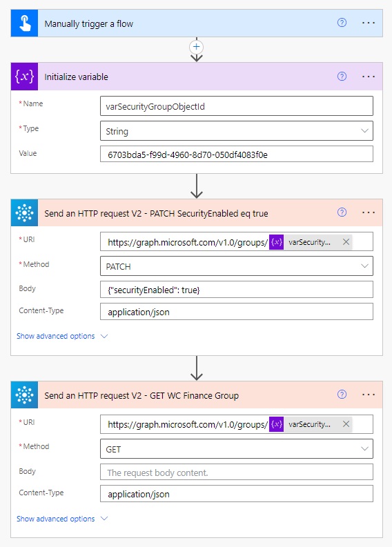Click the securityEnabled Body field
This screenshot has height=547, width=392.
pyautogui.click(x=236, y=290)
